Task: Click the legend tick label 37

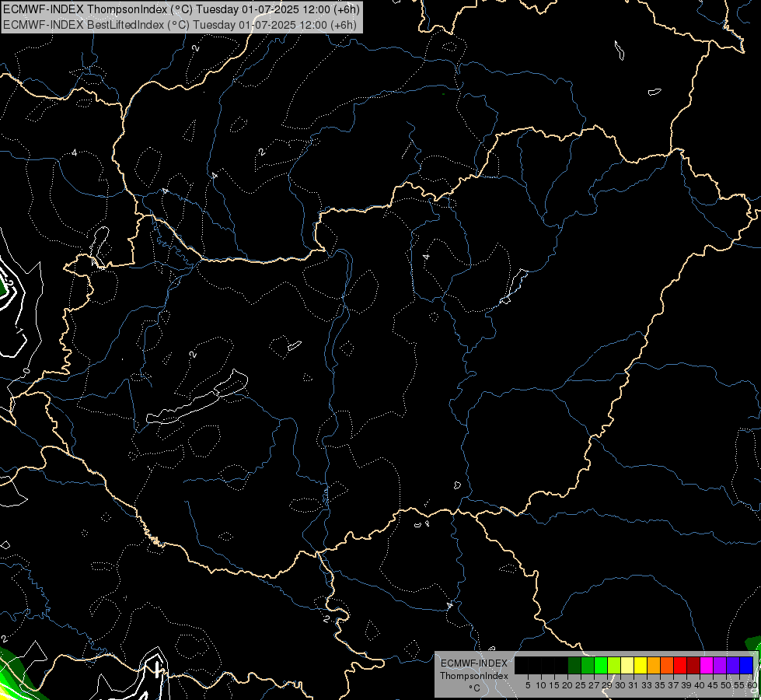Action: coord(672,685)
